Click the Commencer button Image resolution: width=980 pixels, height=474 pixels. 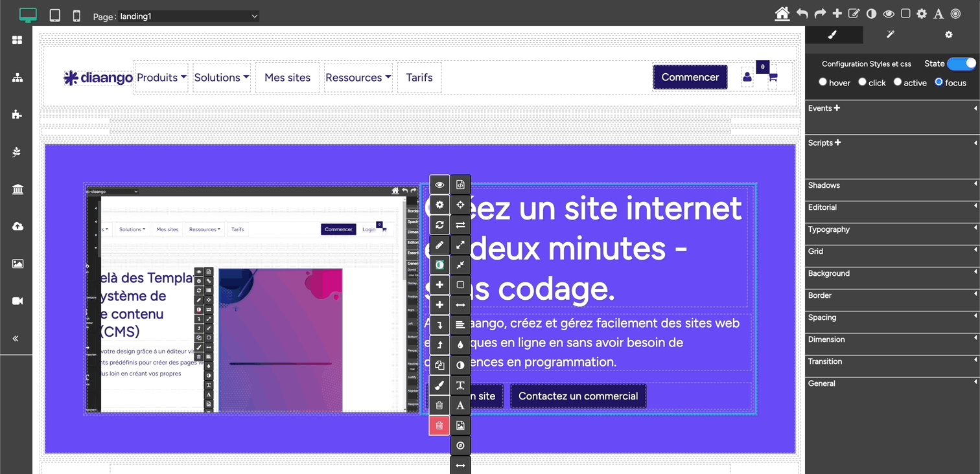pyautogui.click(x=690, y=77)
